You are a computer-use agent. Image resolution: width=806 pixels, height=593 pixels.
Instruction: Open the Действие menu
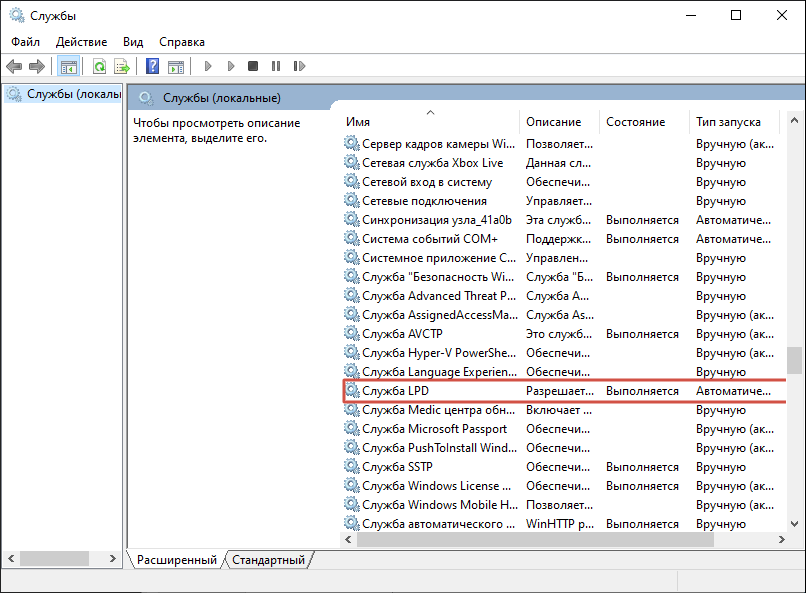coord(82,42)
